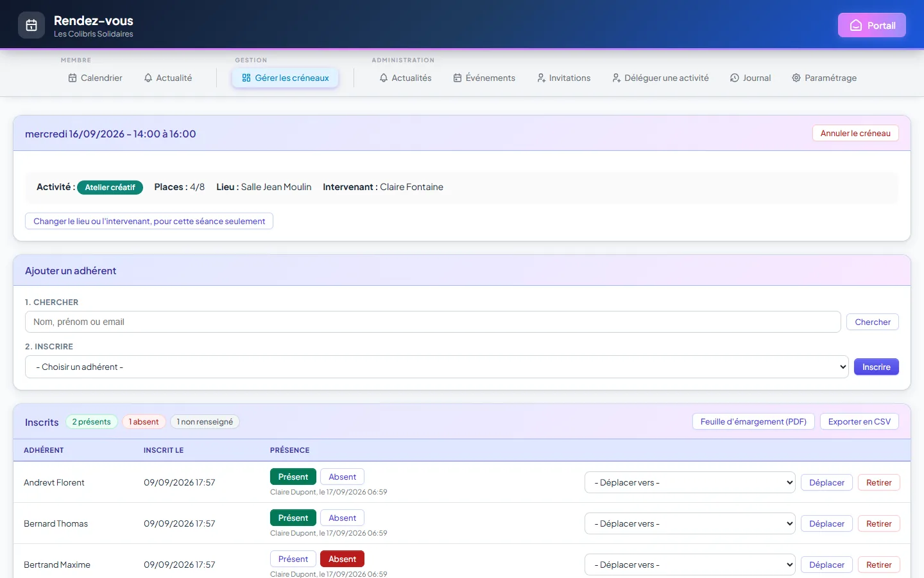The height and width of the screenshot is (578, 924).
Task: Expand Déplacer vers dropdown for Andrevt Florent
Action: [690, 482]
